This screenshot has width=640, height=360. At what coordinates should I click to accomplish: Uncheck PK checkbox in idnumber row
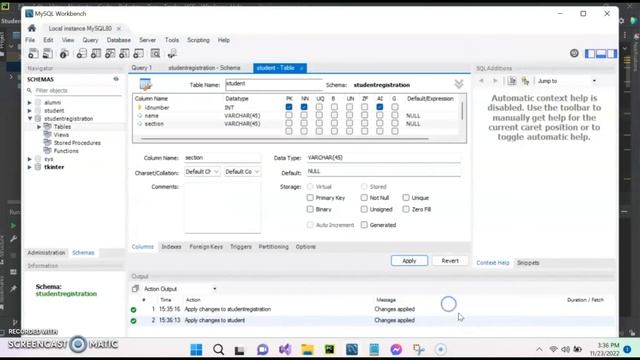click(289, 107)
